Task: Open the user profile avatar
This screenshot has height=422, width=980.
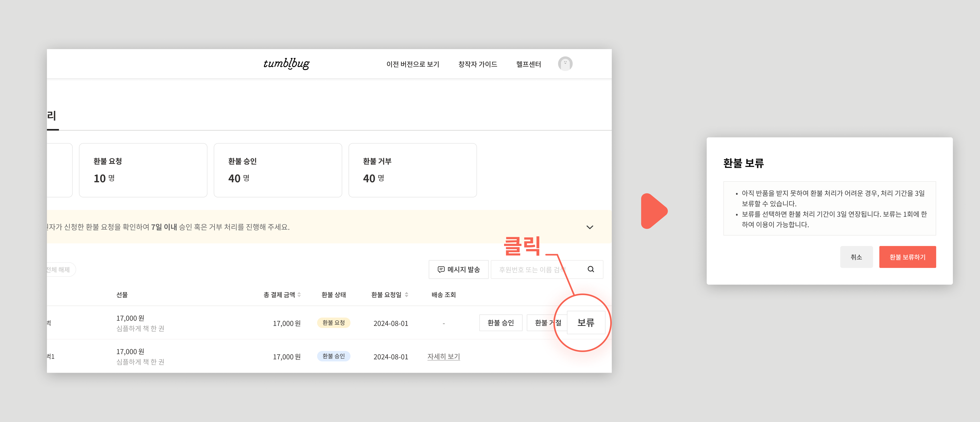Action: click(x=565, y=64)
